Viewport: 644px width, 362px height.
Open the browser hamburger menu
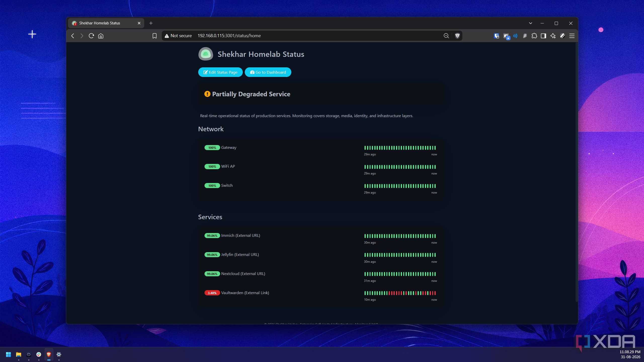[x=572, y=36]
